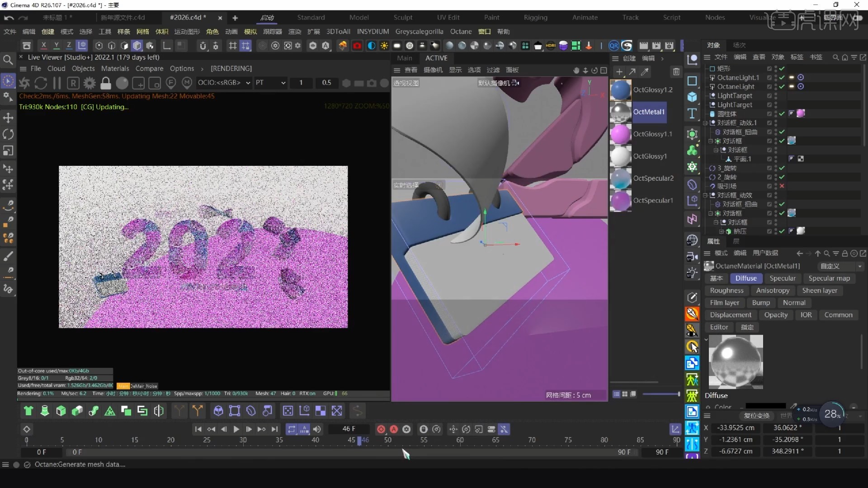Click the timeline playhead at frame 46
Screen dimensions: 868x488
(359, 441)
